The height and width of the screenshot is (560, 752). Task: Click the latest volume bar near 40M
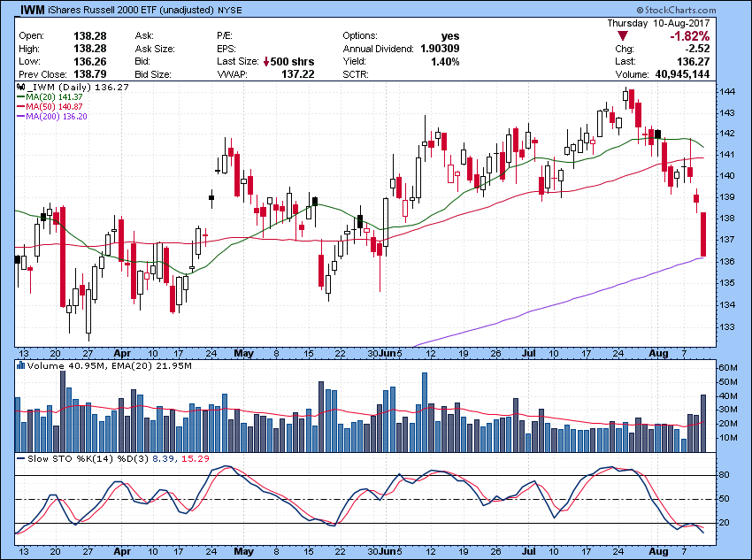click(x=703, y=424)
